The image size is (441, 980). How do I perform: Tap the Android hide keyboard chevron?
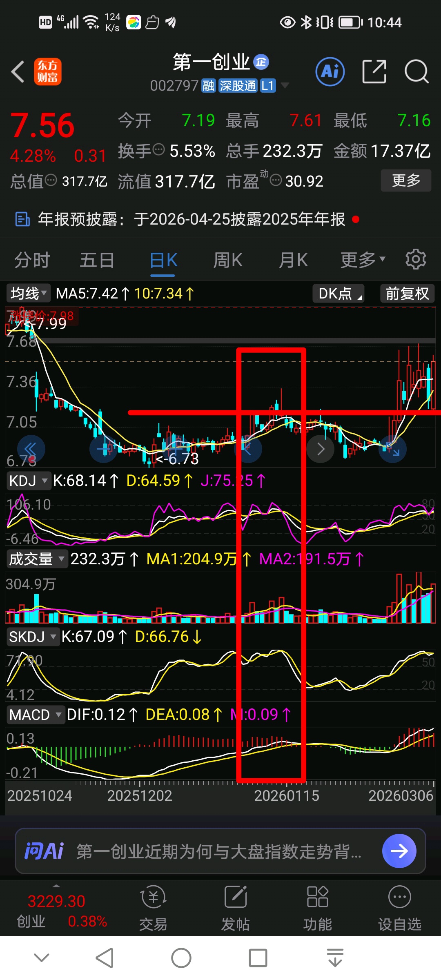click(x=42, y=958)
